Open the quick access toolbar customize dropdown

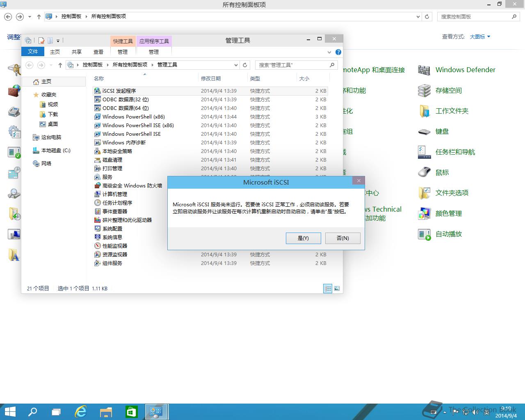tap(58, 41)
